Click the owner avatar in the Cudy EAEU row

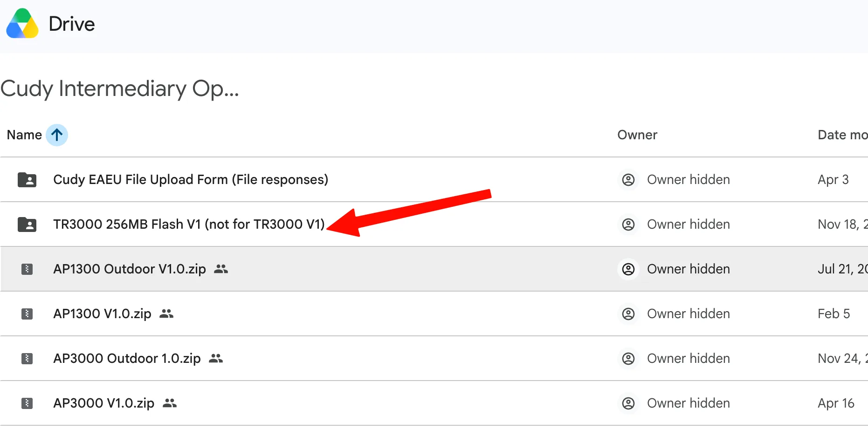pos(628,180)
